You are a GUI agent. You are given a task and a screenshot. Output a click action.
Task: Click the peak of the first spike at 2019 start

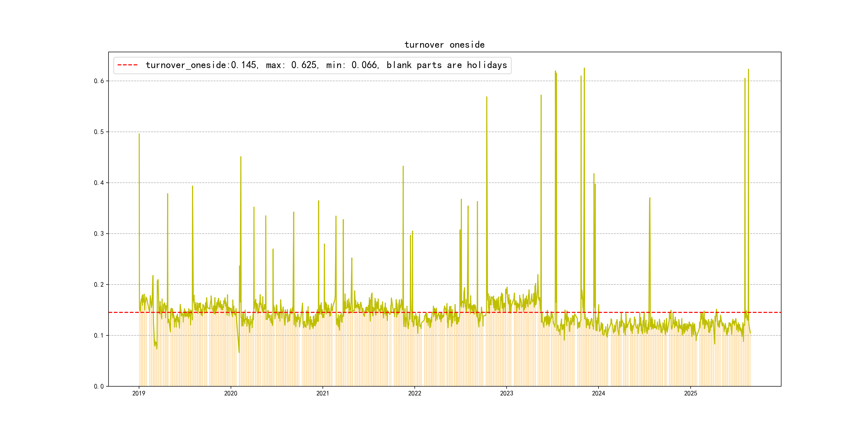[139, 134]
